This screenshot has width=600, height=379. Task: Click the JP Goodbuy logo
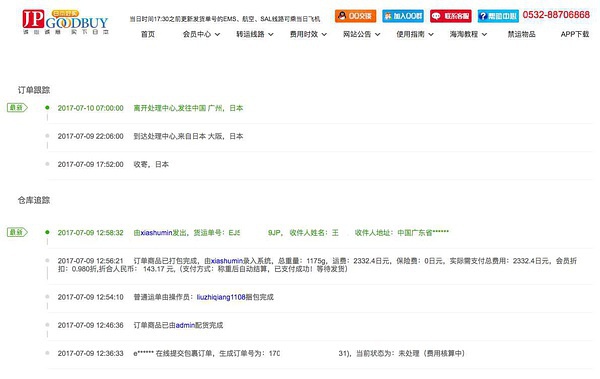pos(65,22)
